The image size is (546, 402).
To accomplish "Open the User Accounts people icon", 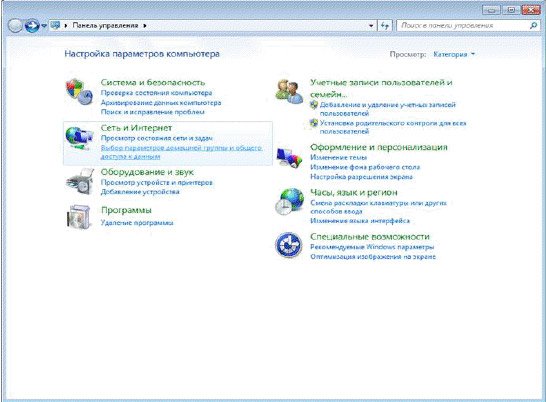I will pyautogui.click(x=289, y=91).
